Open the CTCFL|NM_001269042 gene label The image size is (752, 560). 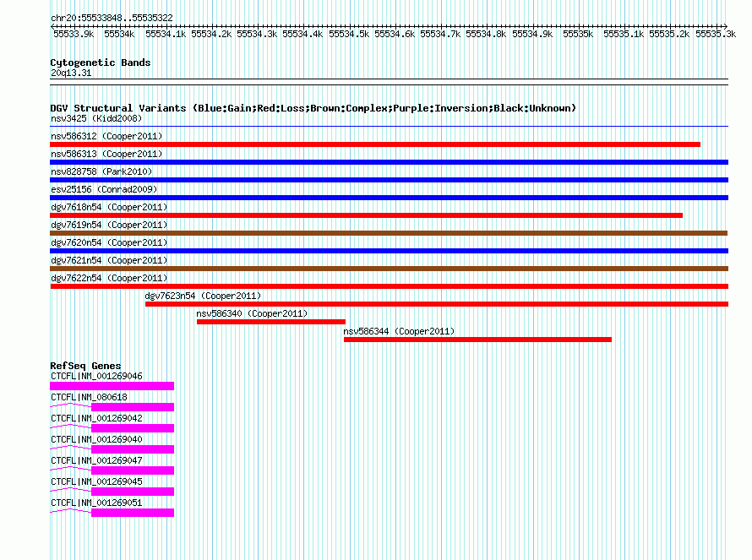(96, 419)
